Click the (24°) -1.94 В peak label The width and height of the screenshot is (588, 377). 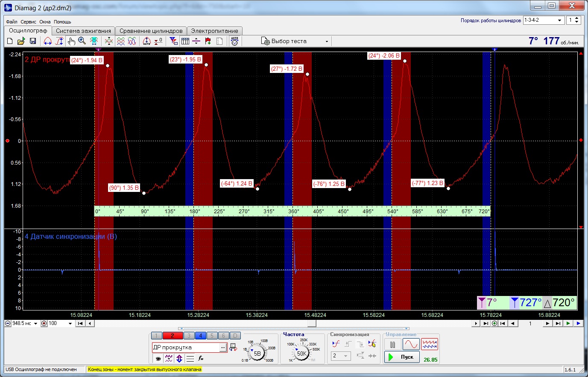(87, 60)
